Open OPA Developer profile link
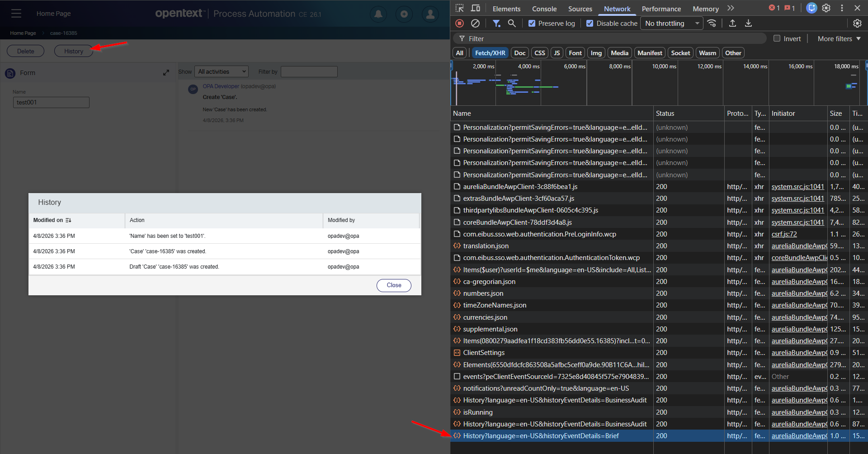Viewport: 868px width, 454px height. click(x=221, y=86)
